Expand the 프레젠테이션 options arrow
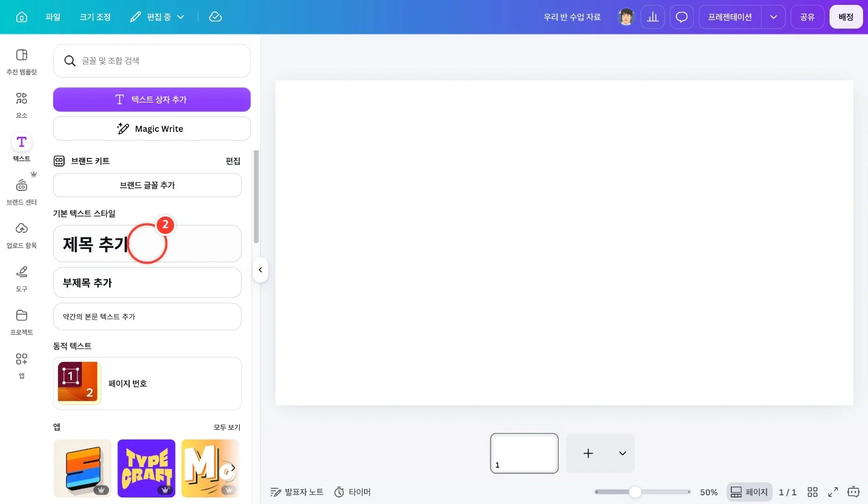 pos(774,17)
